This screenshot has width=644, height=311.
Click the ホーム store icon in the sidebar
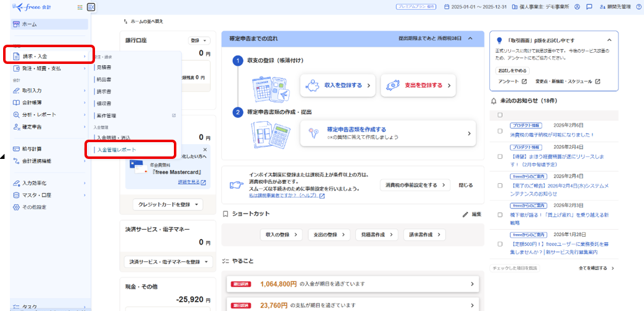(x=16, y=24)
